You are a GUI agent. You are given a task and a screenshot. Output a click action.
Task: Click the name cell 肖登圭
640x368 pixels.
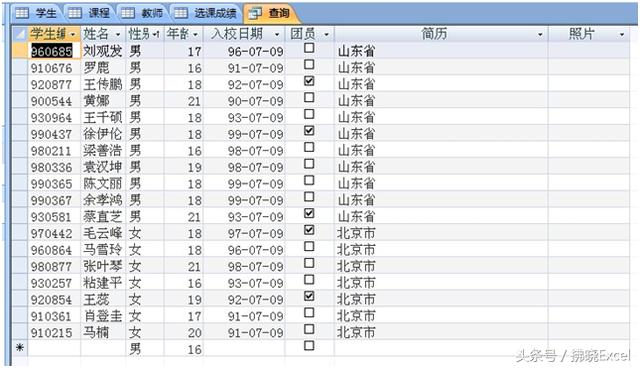click(x=103, y=316)
